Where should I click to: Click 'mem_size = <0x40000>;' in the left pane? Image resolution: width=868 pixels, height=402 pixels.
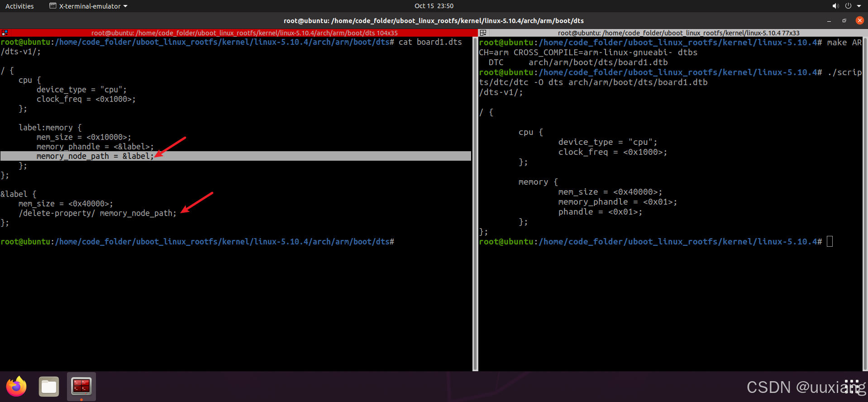[66, 204]
